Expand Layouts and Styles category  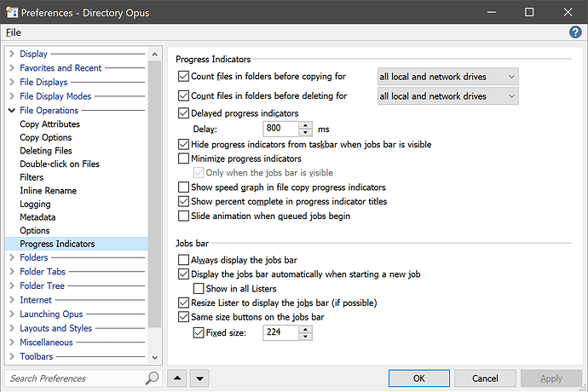[x=12, y=328]
